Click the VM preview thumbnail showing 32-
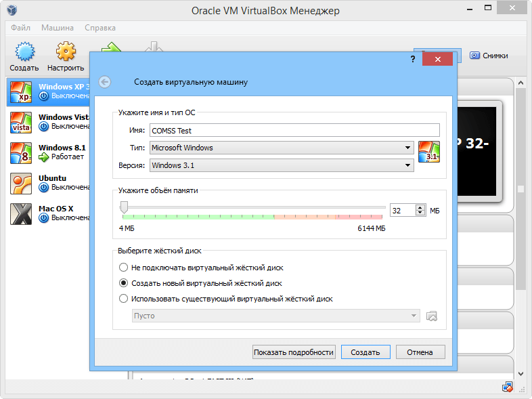 [x=476, y=152]
